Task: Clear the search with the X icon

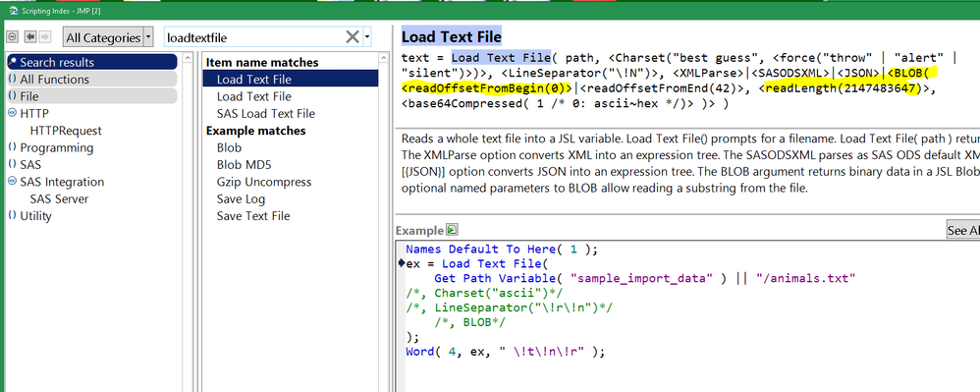Action: coord(353,37)
